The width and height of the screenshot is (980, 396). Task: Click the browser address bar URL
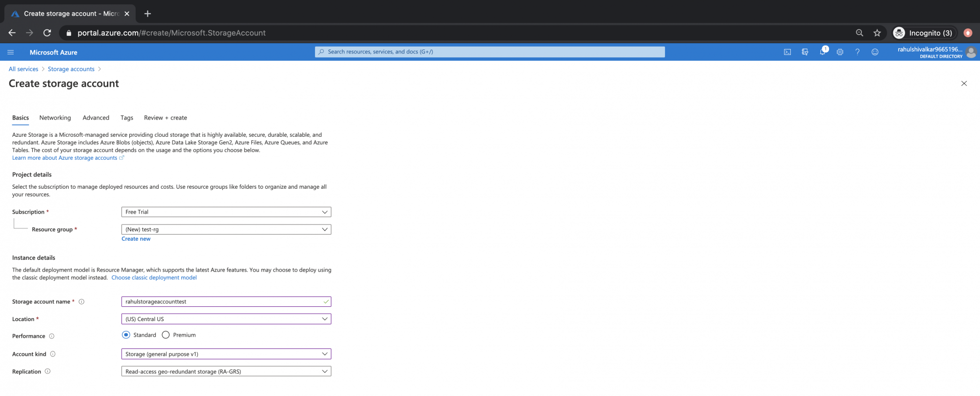171,33
